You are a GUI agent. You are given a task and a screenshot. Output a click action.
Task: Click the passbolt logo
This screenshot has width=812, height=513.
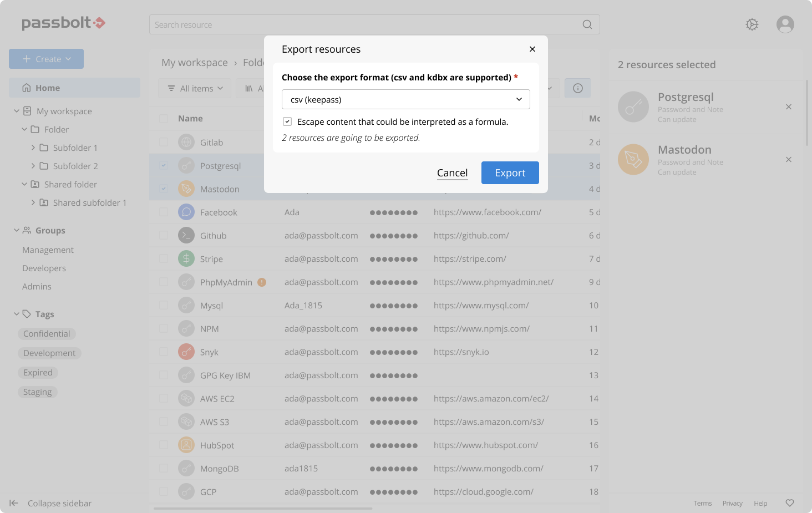pyautogui.click(x=63, y=23)
